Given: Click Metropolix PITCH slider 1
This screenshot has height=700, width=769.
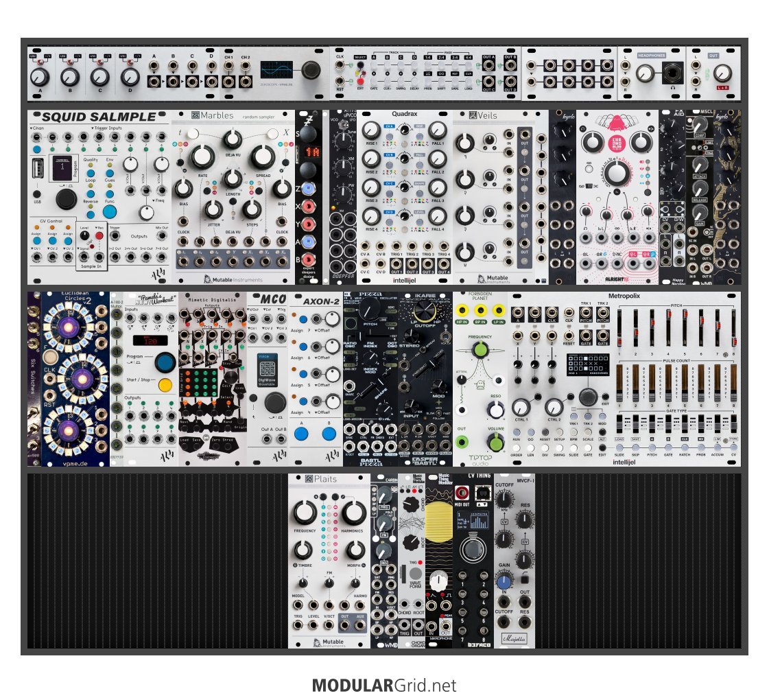Looking at the screenshot, I should click(x=619, y=328).
